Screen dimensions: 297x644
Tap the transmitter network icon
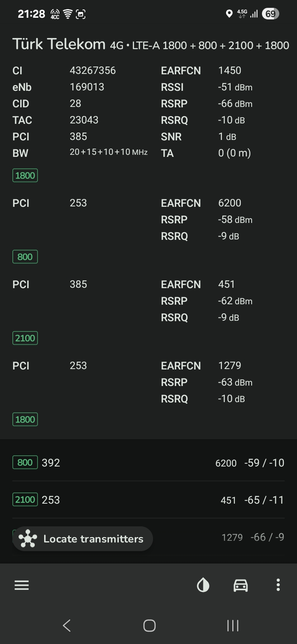pyautogui.click(x=28, y=539)
